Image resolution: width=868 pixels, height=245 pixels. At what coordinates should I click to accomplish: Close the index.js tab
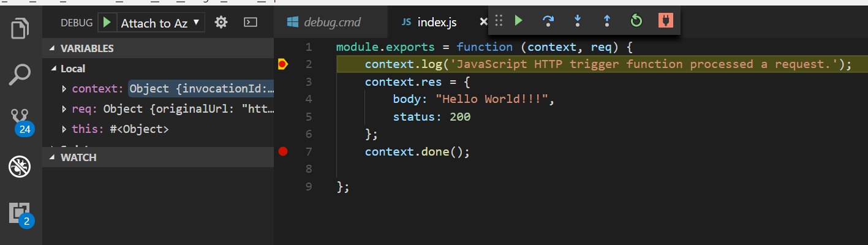click(483, 22)
